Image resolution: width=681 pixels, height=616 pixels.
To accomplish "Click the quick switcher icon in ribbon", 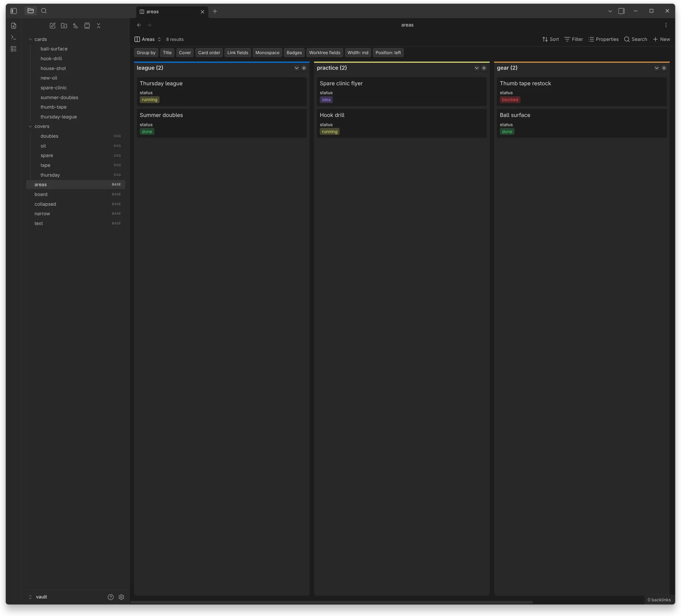I will [x=14, y=26].
